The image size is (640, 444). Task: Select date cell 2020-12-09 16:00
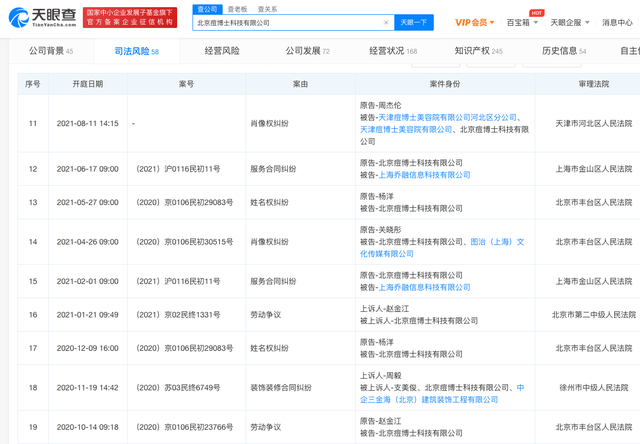click(x=88, y=348)
